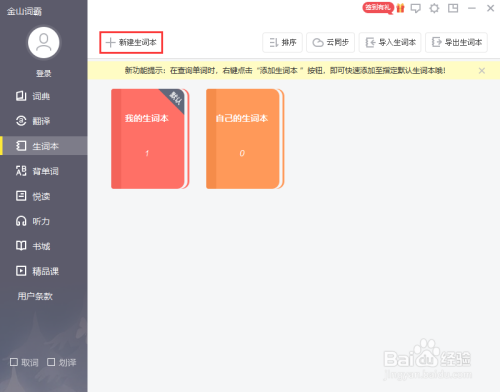
Task: Click 导出生词本 to export the wordbook
Action: [x=456, y=42]
